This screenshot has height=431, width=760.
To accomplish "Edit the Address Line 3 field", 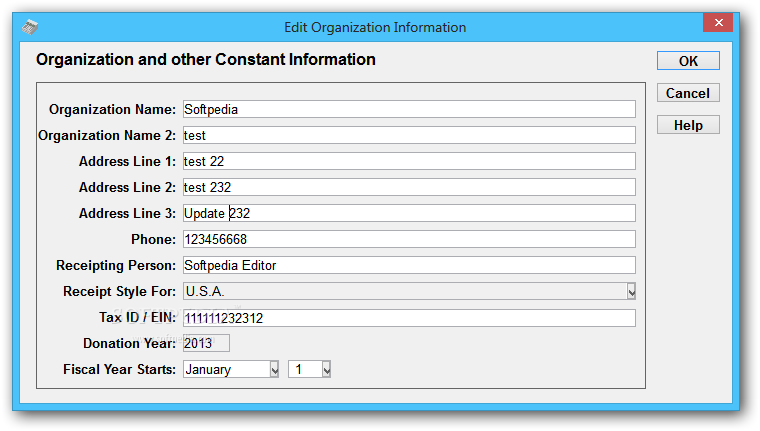I will coord(409,213).
